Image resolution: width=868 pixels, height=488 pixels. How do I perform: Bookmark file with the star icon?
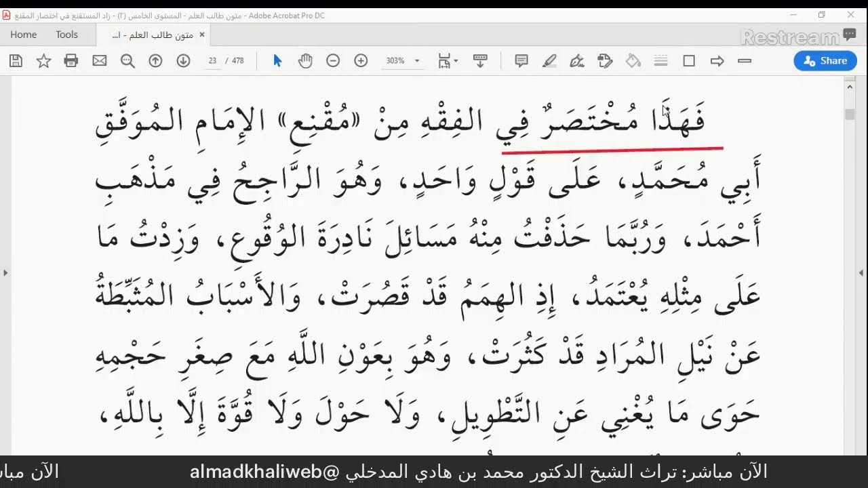(43, 61)
